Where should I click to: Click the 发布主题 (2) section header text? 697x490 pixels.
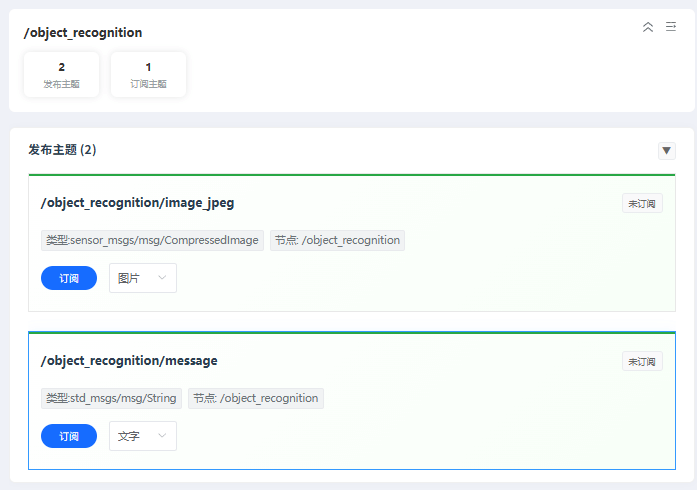(x=62, y=150)
